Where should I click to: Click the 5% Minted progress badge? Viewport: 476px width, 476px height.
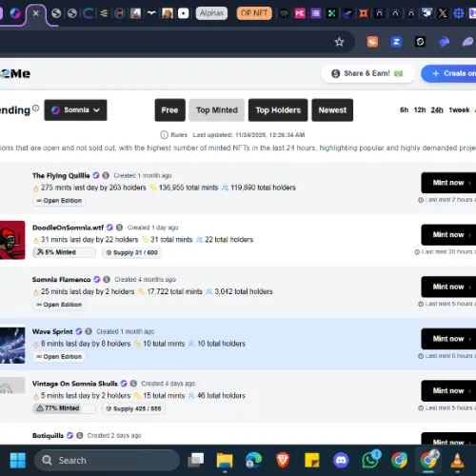pyautogui.click(x=64, y=252)
